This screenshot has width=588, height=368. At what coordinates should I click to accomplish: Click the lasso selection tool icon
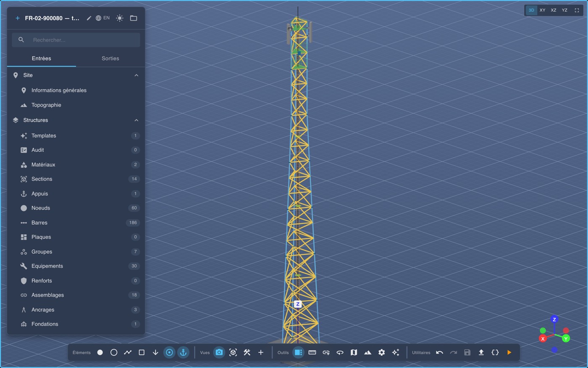coord(340,352)
